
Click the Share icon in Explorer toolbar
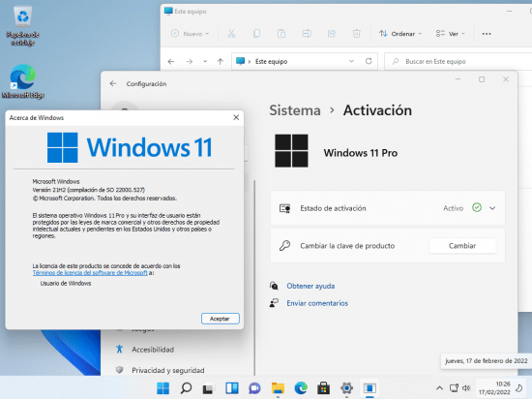tap(332, 33)
